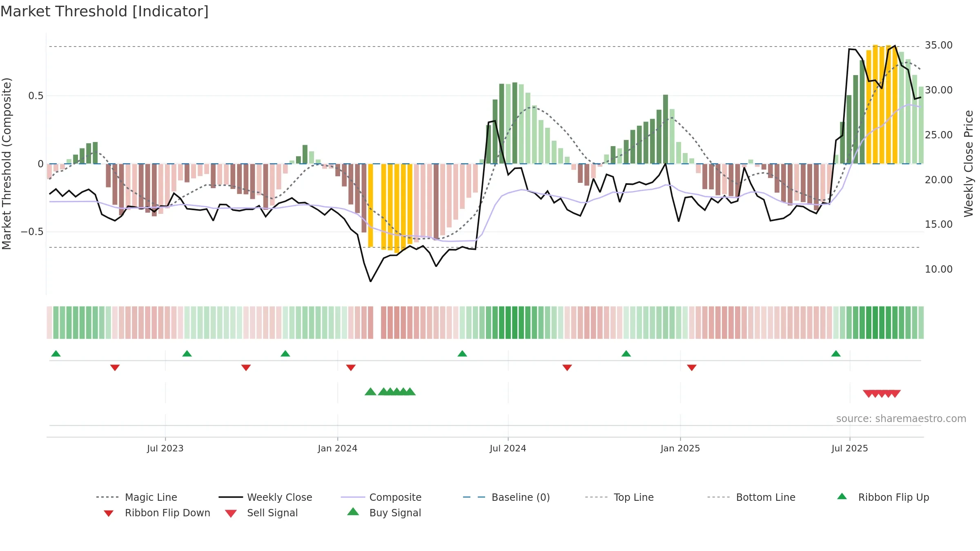This screenshot has width=980, height=551.
Task: Click the green Buy Signal legend triangle
Action: click(x=353, y=511)
